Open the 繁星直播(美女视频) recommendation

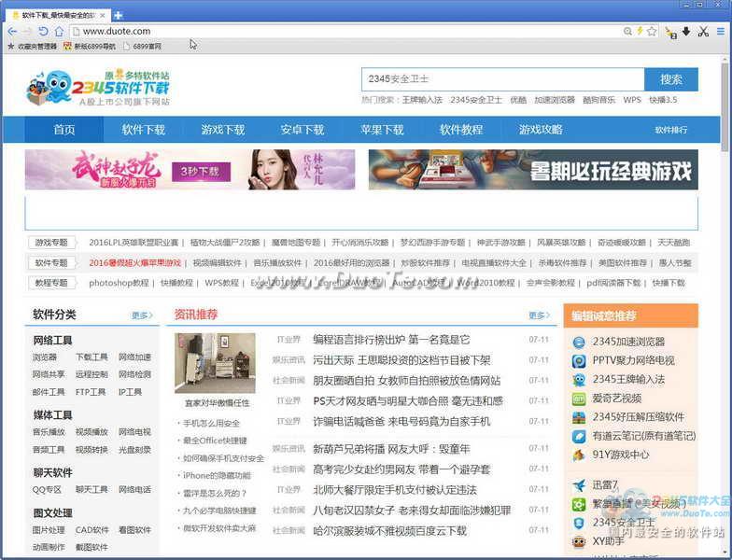(639, 504)
